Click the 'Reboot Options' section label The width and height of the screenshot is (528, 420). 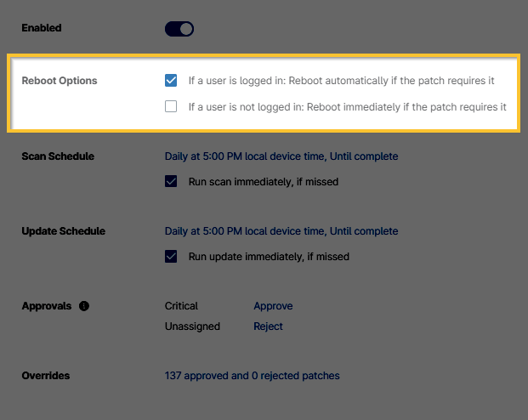(x=60, y=81)
